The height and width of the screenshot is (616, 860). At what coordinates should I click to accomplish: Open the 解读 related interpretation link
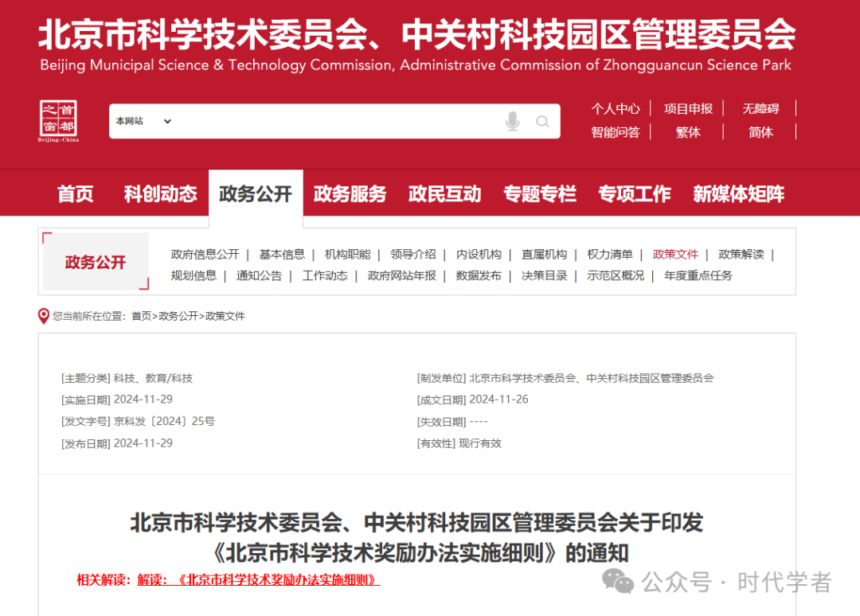(258, 580)
